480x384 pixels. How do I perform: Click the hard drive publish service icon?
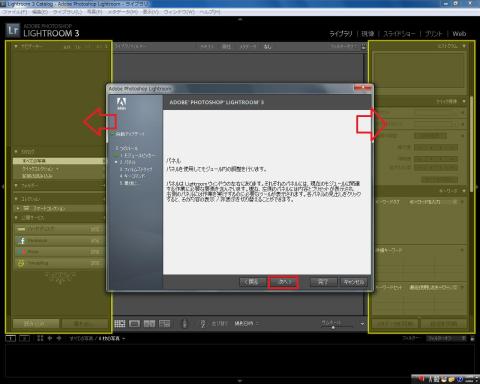[21, 229]
